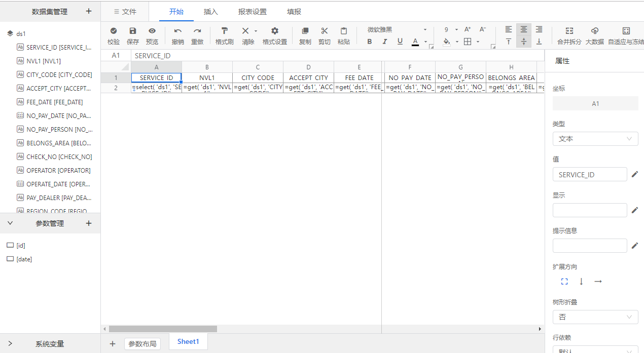Click the cell borders icon
Image resolution: width=644 pixels, height=353 pixels.
pos(468,42)
